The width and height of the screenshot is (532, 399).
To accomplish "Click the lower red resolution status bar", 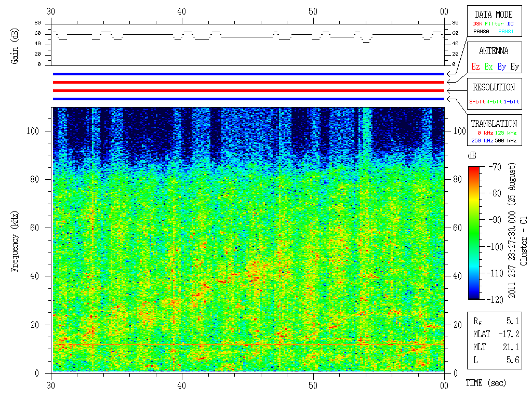I will (x=248, y=90).
